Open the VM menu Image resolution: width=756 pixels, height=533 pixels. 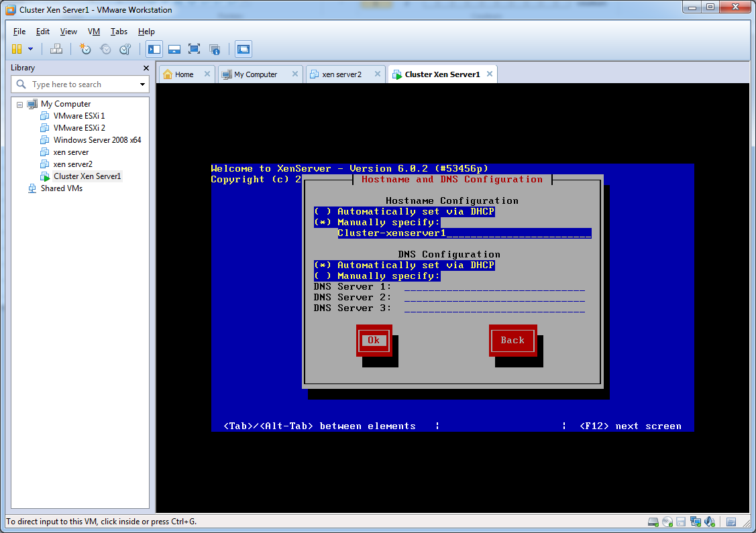tap(94, 32)
